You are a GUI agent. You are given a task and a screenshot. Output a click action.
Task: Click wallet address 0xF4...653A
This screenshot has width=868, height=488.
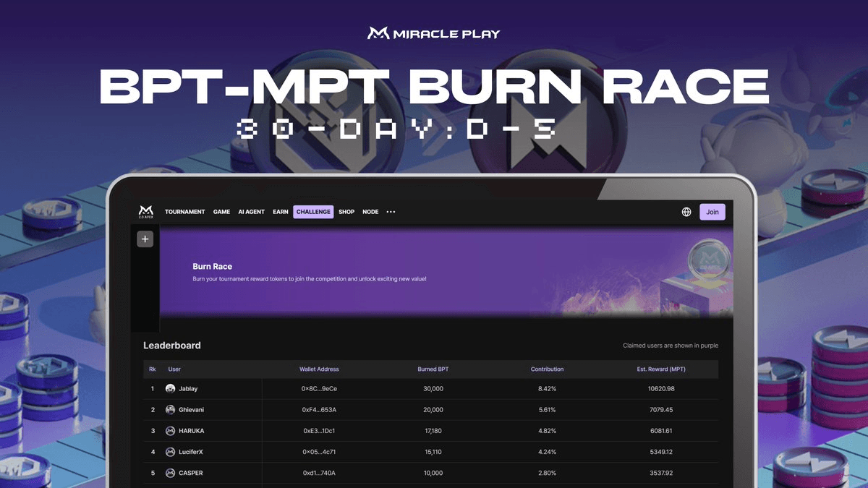point(319,410)
